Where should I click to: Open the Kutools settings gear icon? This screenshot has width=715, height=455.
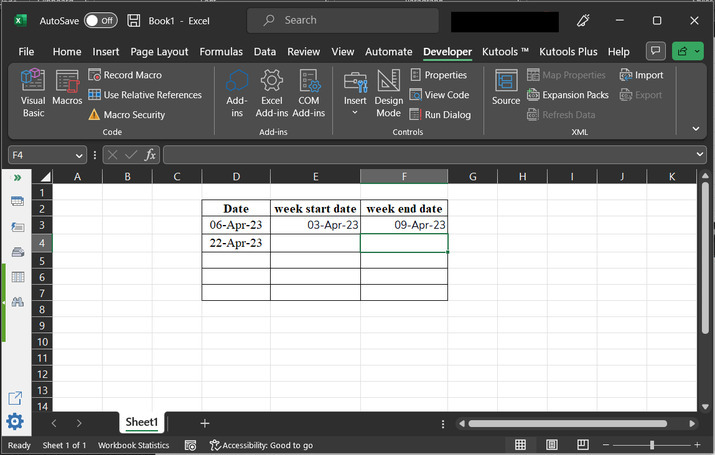click(x=15, y=421)
